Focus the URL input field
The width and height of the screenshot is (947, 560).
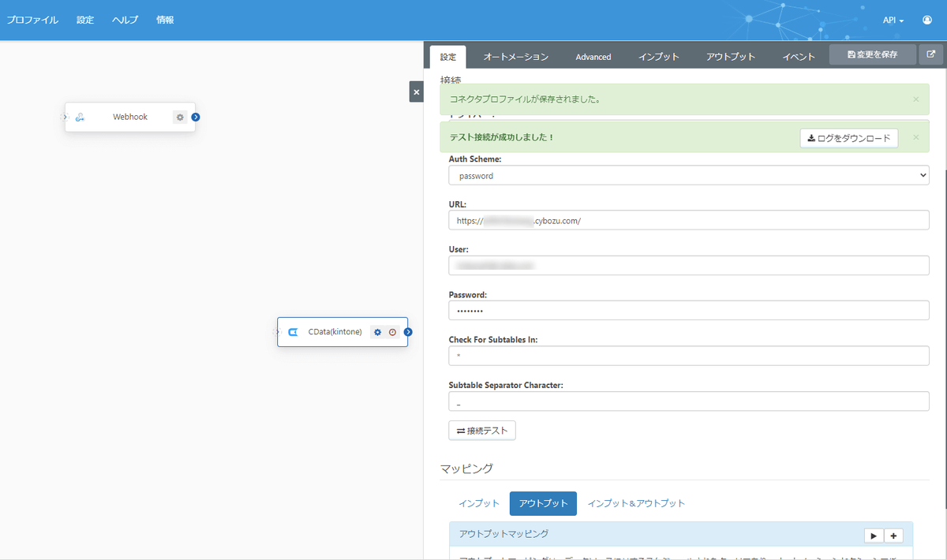[x=689, y=221]
